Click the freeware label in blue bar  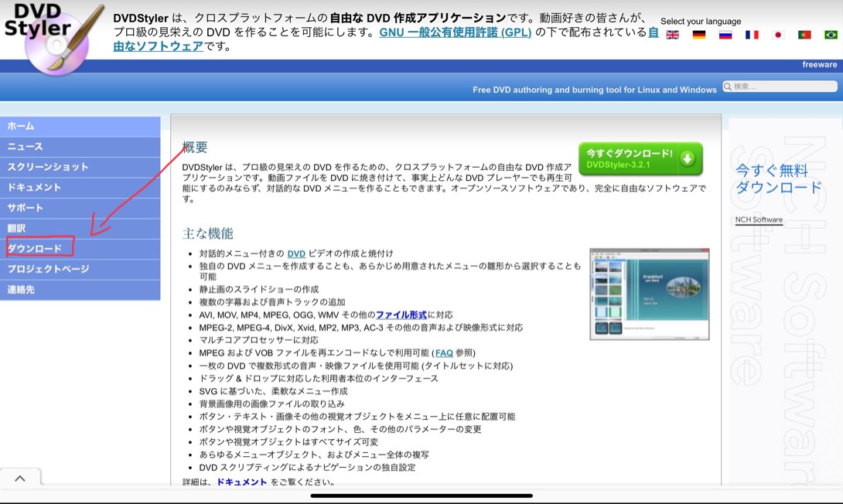click(819, 64)
